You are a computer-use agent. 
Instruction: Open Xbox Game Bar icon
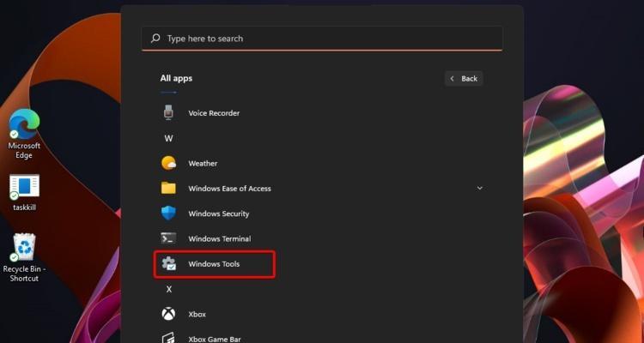tap(168, 338)
